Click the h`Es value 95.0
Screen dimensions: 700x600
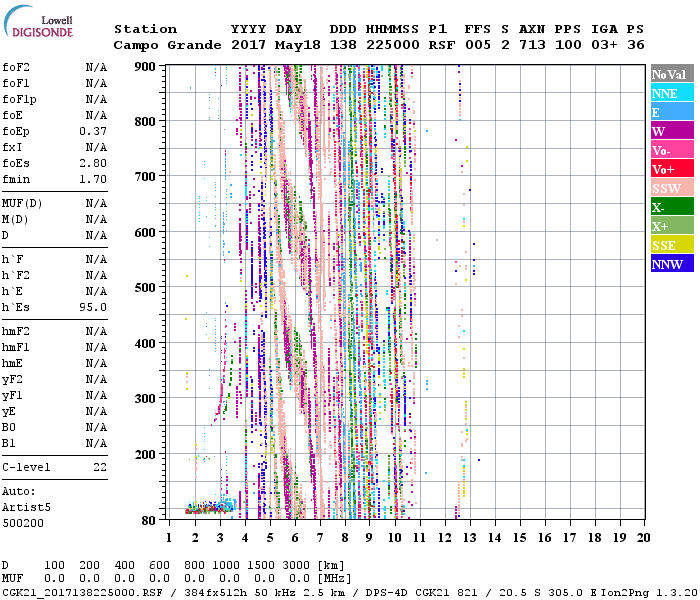(94, 307)
